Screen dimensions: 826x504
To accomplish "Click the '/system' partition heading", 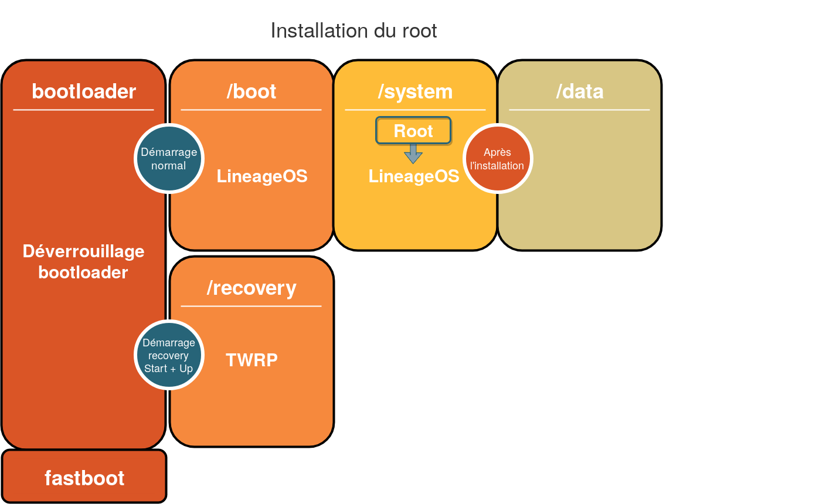I will click(x=415, y=91).
